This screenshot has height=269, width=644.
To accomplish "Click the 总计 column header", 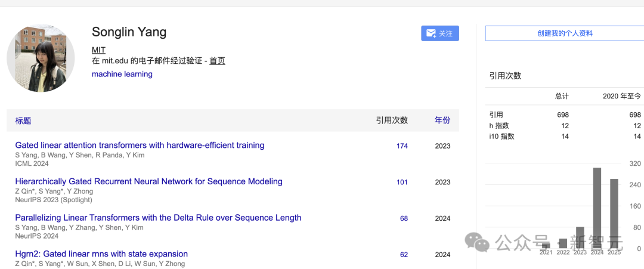I will pyautogui.click(x=562, y=96).
